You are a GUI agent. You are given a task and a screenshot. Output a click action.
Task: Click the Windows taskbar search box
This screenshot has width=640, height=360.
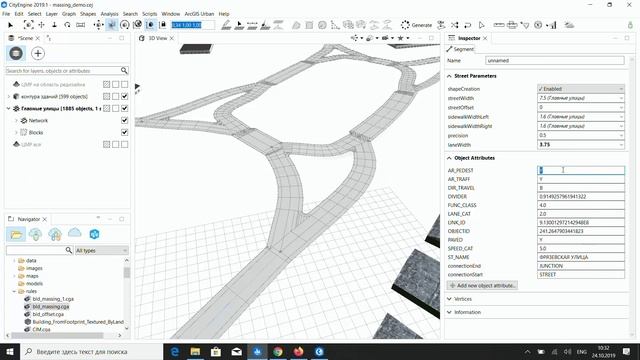[x=91, y=351]
